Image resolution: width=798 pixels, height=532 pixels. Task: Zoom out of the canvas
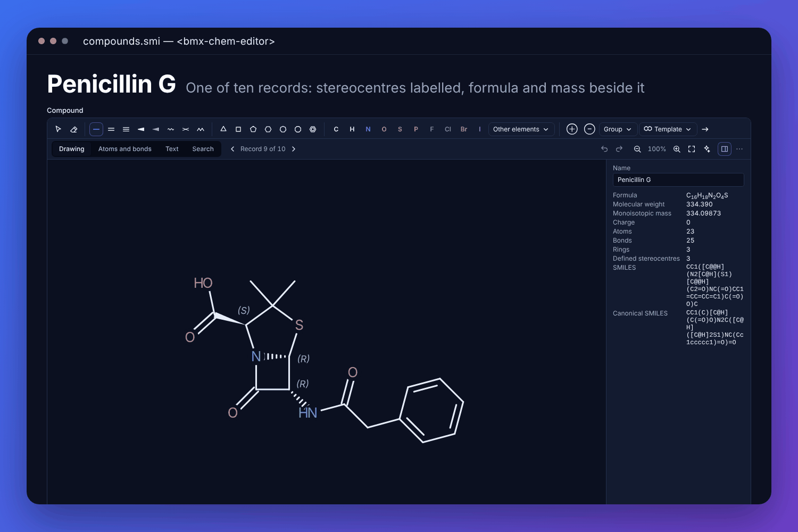tap(637, 149)
